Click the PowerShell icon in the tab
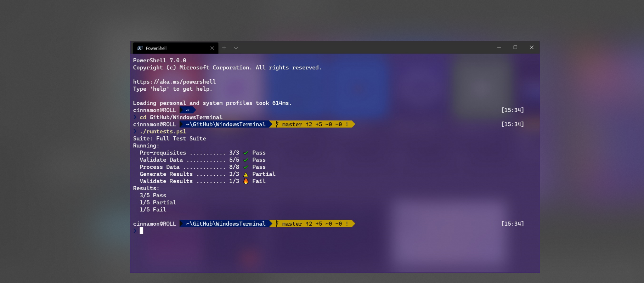 point(140,48)
